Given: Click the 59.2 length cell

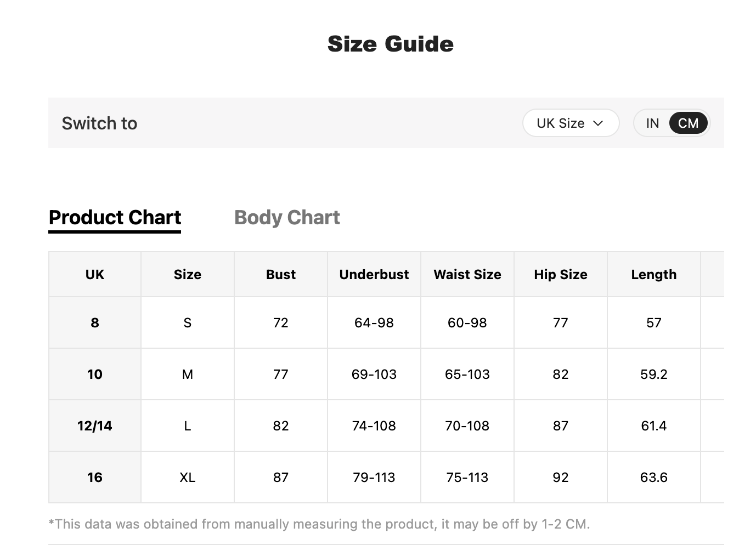Looking at the screenshot, I should pyautogui.click(x=654, y=374).
